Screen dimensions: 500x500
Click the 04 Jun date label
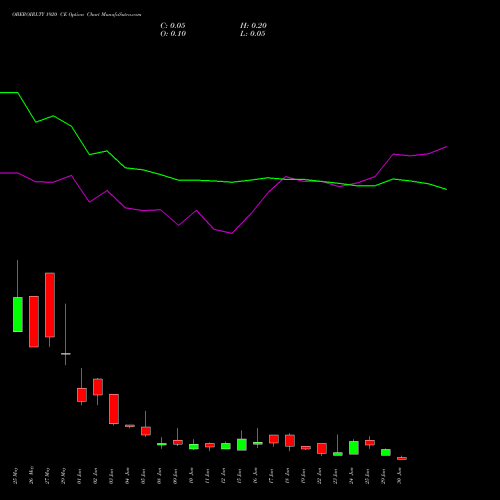pos(127,476)
